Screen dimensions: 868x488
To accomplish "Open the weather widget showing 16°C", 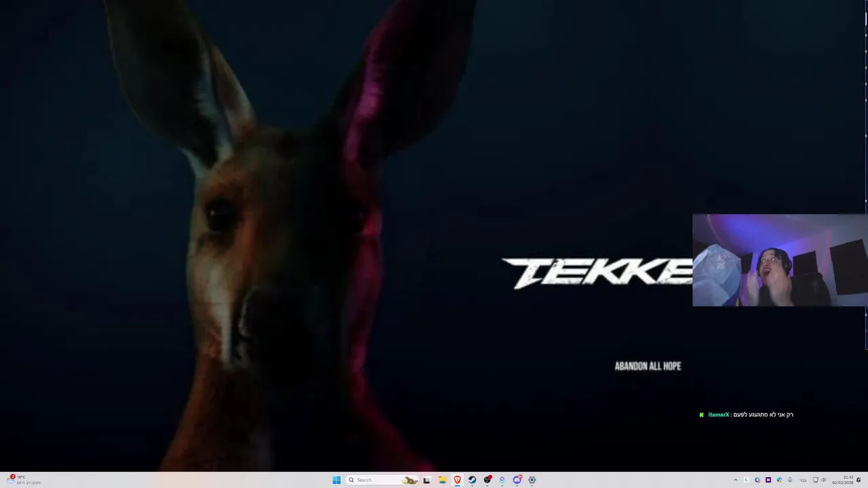I will point(24,480).
